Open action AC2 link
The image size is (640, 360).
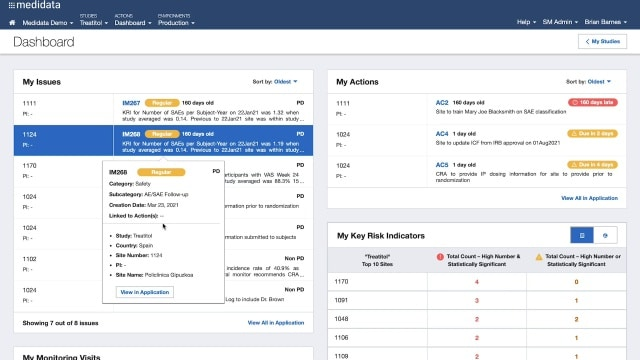pos(442,103)
